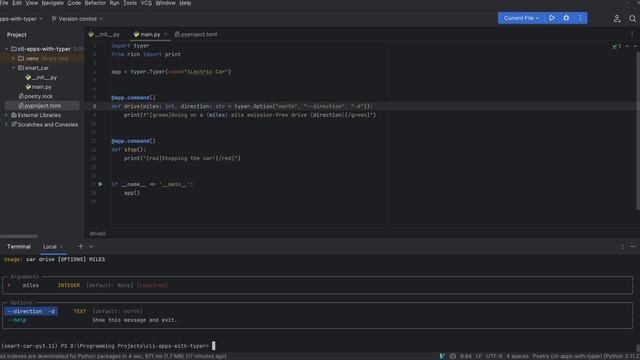The height and width of the screenshot is (360, 640).
Task: Hide the terminal panel with the minimize icon
Action: point(632,247)
